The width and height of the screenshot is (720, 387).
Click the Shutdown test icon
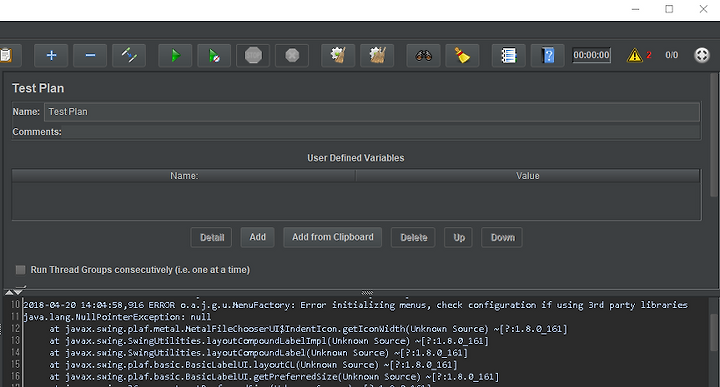[292, 56]
